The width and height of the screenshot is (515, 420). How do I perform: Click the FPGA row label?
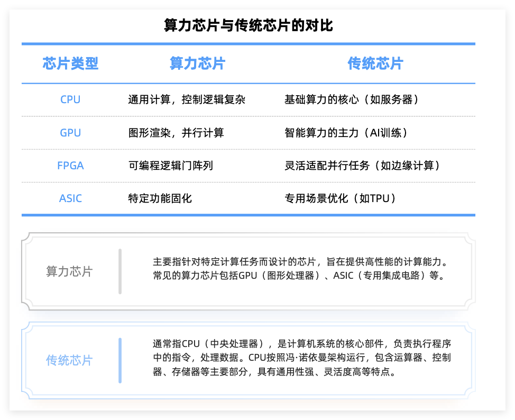click(x=70, y=166)
